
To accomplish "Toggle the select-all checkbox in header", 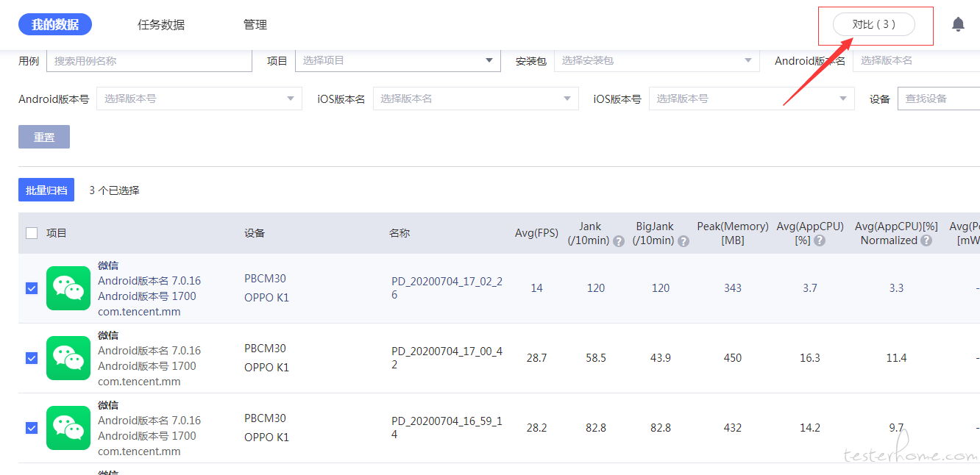I will pos(32,233).
